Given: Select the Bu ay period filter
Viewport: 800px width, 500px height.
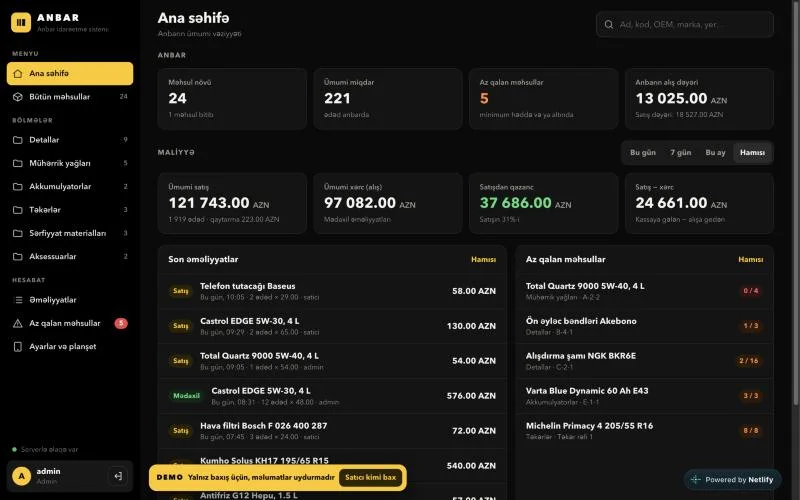Looking at the screenshot, I should [x=715, y=153].
